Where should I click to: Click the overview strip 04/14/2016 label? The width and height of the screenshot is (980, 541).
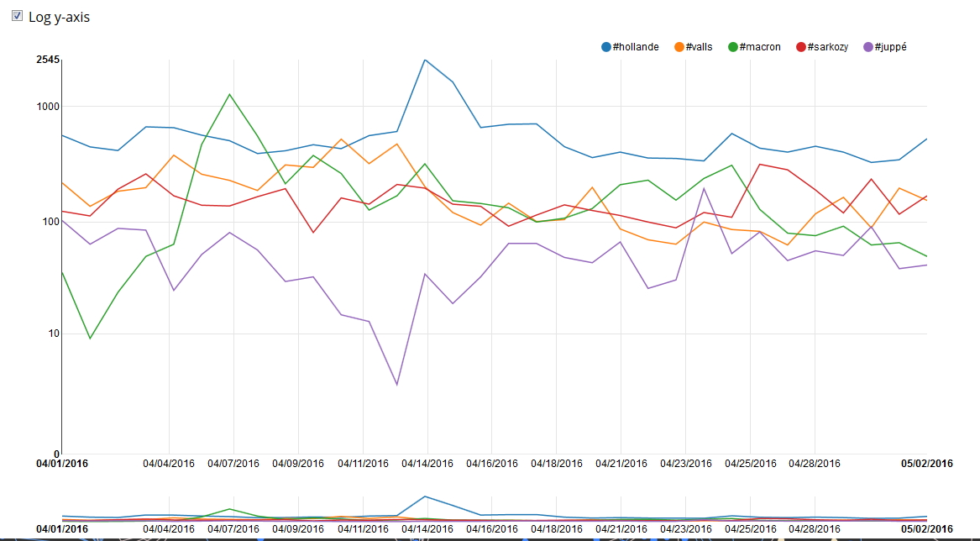tap(427, 529)
